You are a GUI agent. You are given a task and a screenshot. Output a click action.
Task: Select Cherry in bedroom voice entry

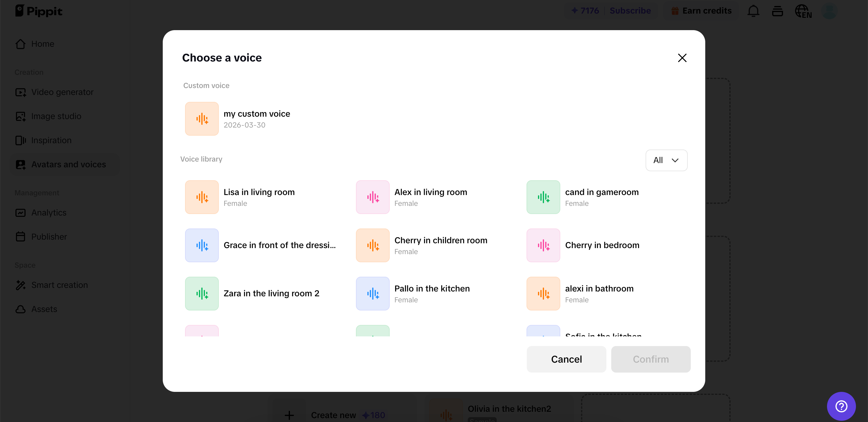(x=602, y=245)
